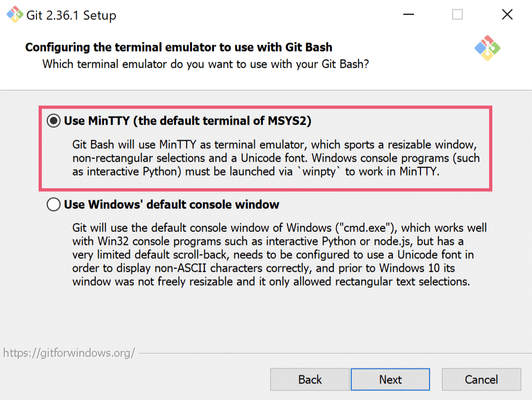Open the gitforwindows.org link
Screen dimensions: 532x400
[69, 353]
